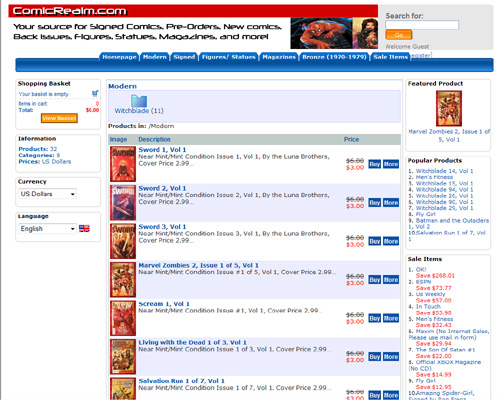Open the Marvel Zombies 2 cover thumbnail in the product list
This screenshot has height=400, width=500.
(123, 279)
